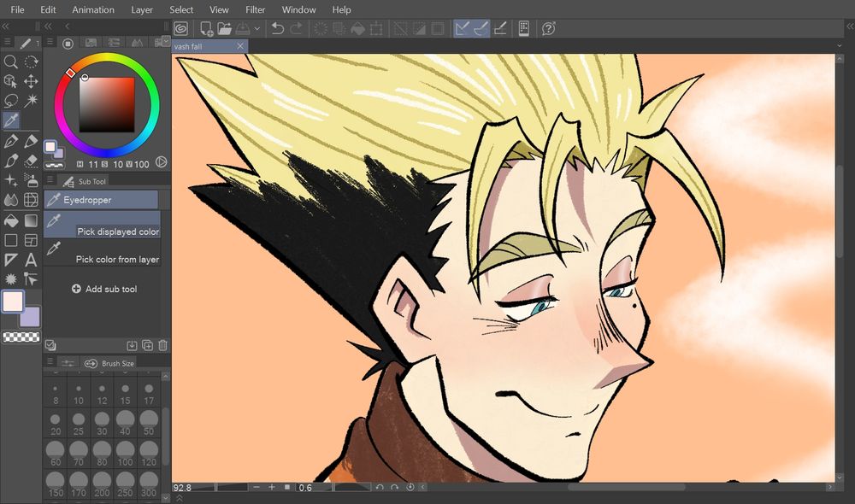Viewport: 855px width, 504px height.
Task: Open the Edit menu
Action: coord(48,9)
